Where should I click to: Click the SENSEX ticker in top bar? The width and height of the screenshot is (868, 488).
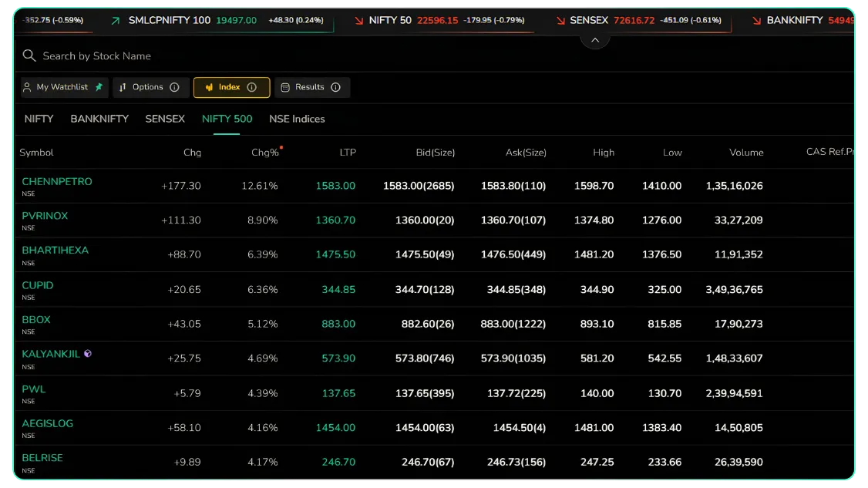point(639,21)
